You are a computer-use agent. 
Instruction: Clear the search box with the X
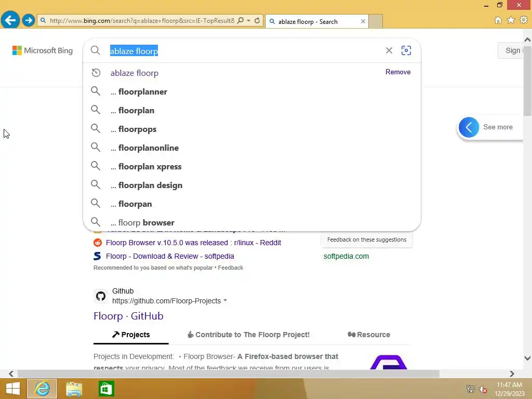point(389,50)
